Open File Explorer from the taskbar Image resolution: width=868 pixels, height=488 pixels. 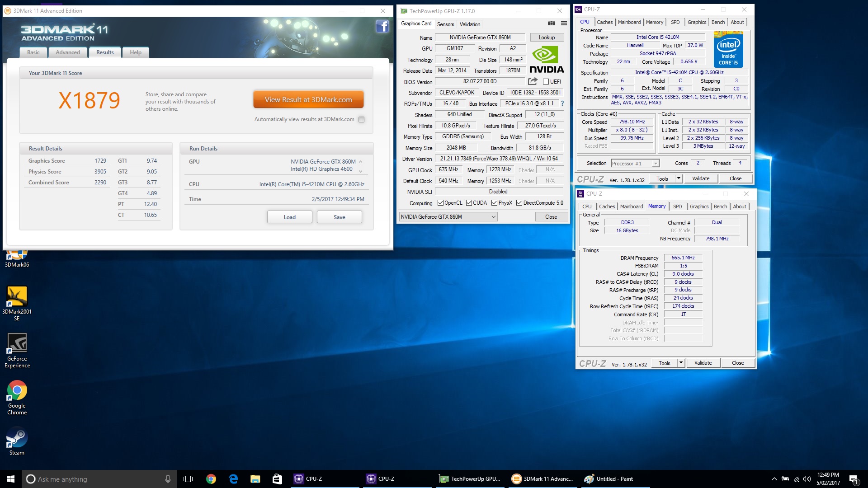pyautogui.click(x=255, y=479)
